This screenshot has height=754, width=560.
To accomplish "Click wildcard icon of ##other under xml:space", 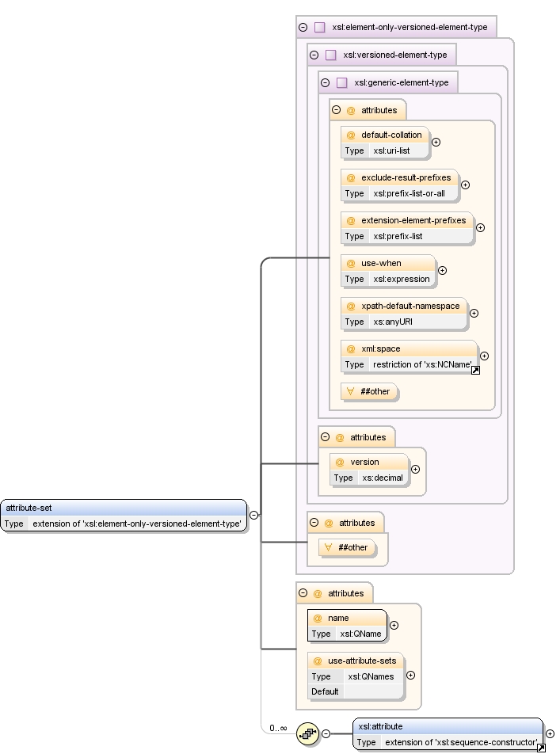I will coord(350,392).
